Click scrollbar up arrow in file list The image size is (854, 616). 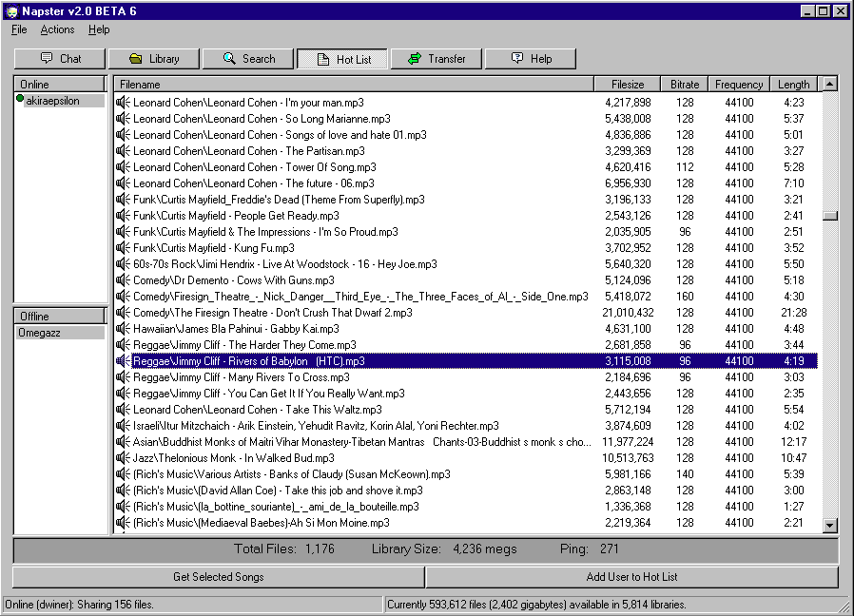coord(830,84)
